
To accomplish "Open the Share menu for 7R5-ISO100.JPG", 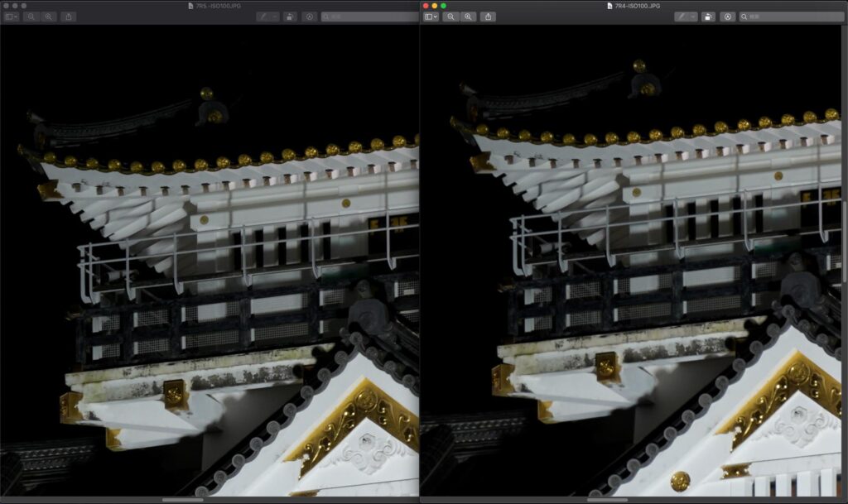I will (x=68, y=17).
